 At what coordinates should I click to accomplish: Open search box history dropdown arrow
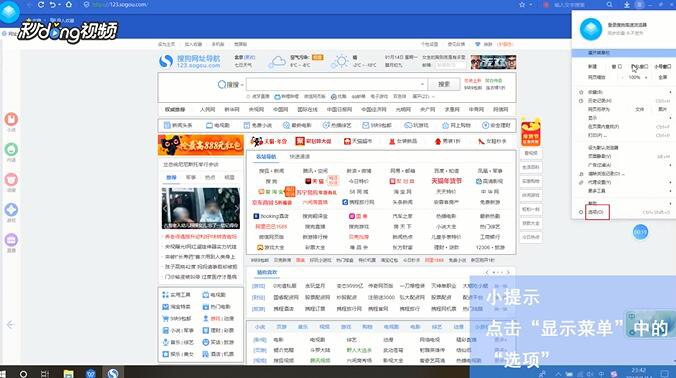[x=422, y=84]
